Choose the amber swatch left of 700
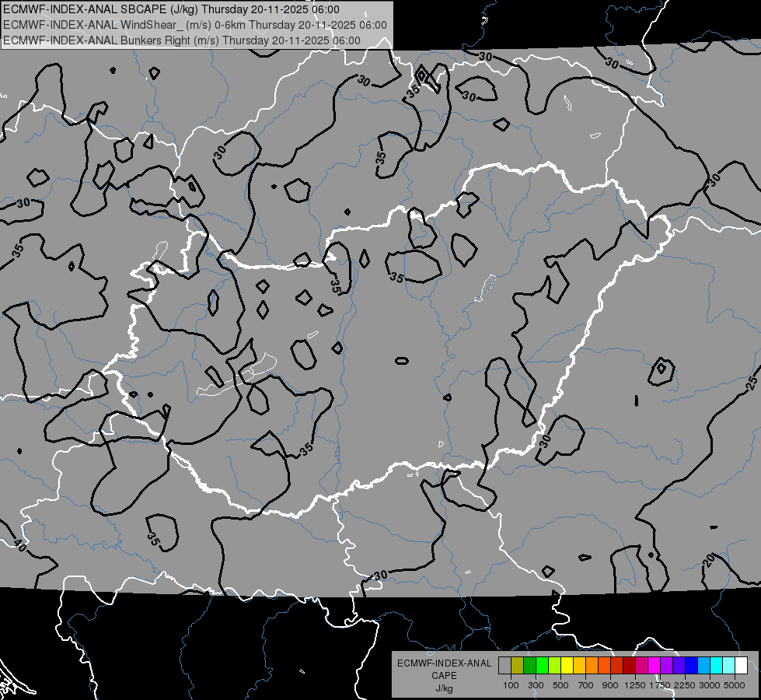This screenshot has height=700, width=761. (579, 665)
